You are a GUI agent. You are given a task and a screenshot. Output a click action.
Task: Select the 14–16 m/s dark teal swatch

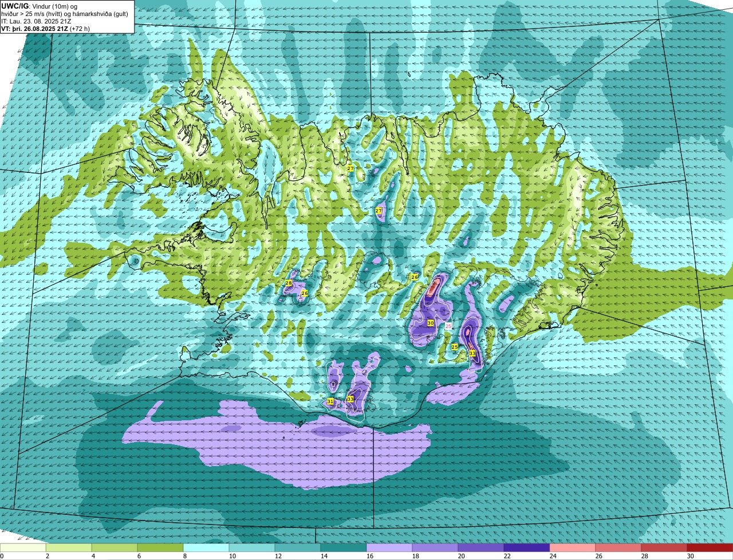344,547
